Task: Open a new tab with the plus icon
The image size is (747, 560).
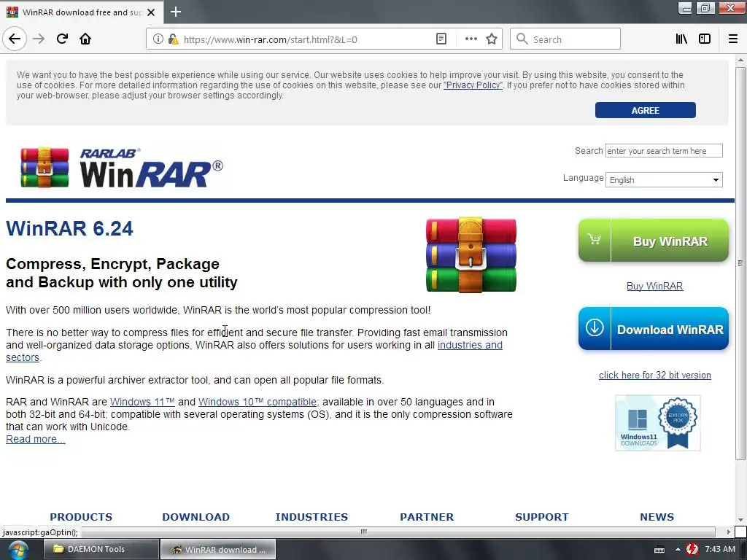Action: [x=176, y=12]
